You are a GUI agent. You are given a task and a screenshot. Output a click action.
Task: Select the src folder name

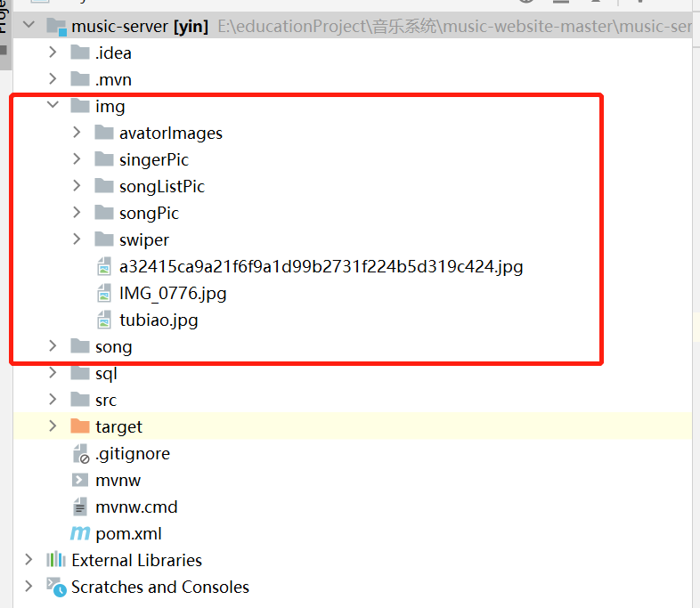coord(106,400)
